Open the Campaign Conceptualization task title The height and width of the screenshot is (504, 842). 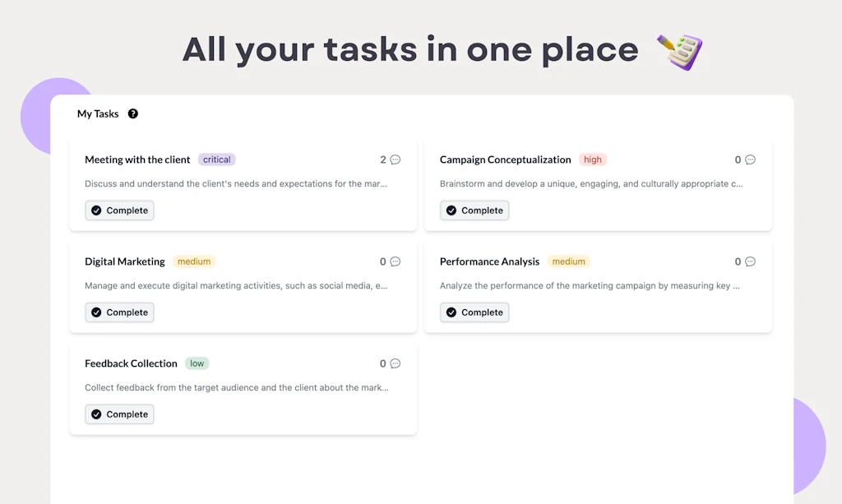505,160
